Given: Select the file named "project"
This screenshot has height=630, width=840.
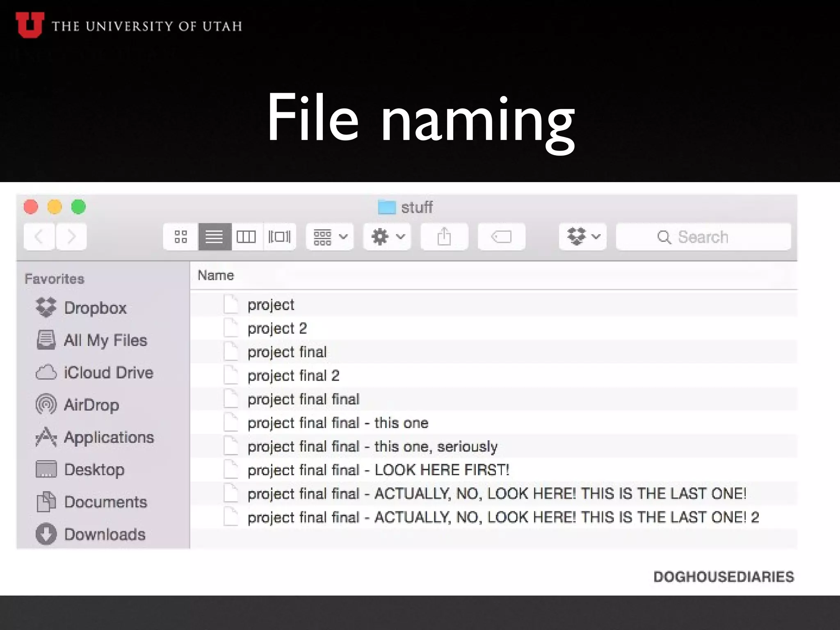Looking at the screenshot, I should click(x=494, y=305).
